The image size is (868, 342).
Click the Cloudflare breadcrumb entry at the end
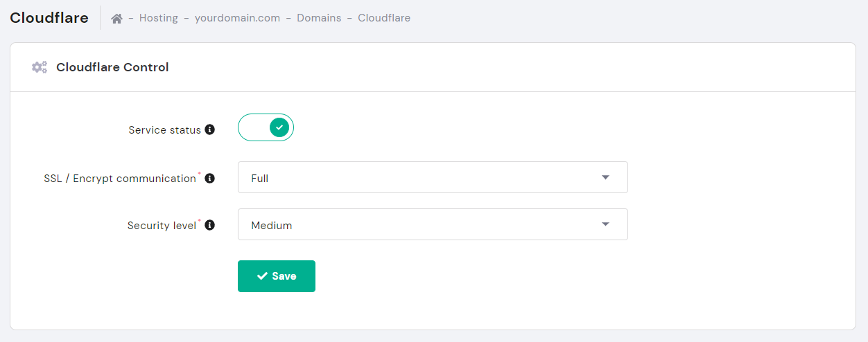384,18
